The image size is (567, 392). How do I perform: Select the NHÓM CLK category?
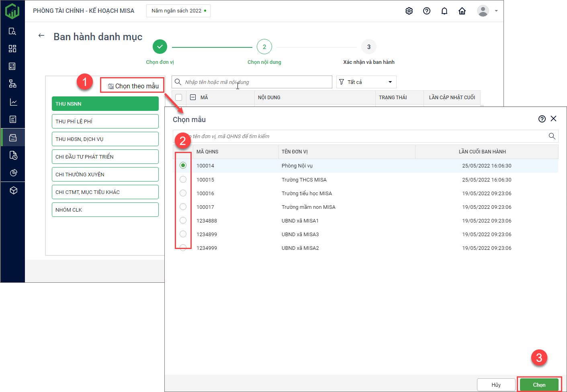click(105, 210)
